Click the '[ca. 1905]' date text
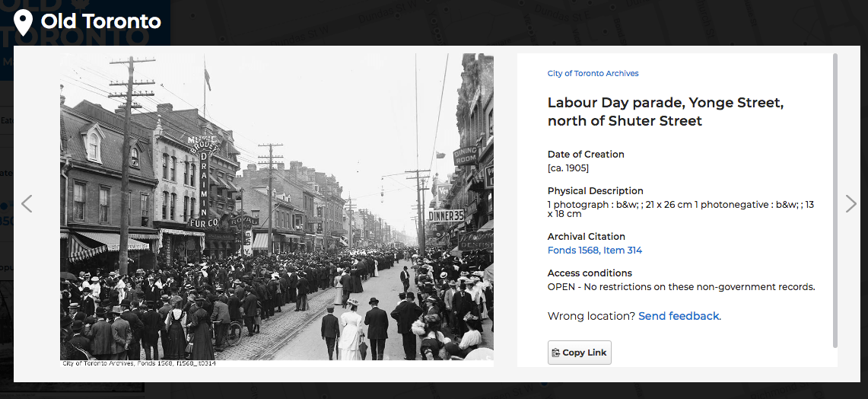 (568, 168)
